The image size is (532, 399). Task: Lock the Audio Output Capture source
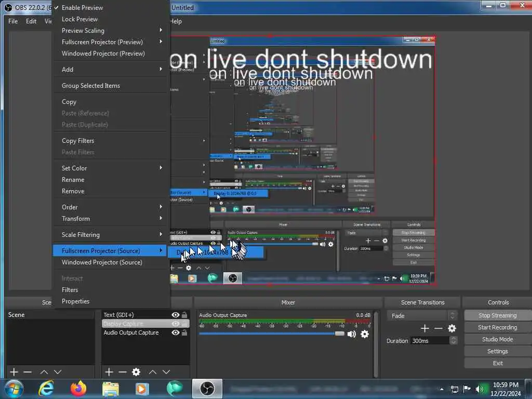point(184,332)
